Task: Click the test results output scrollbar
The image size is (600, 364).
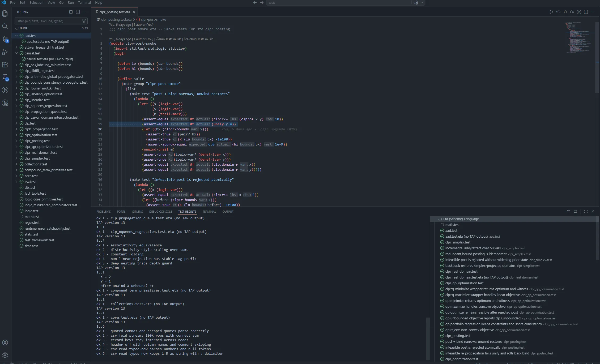Action: point(428,339)
